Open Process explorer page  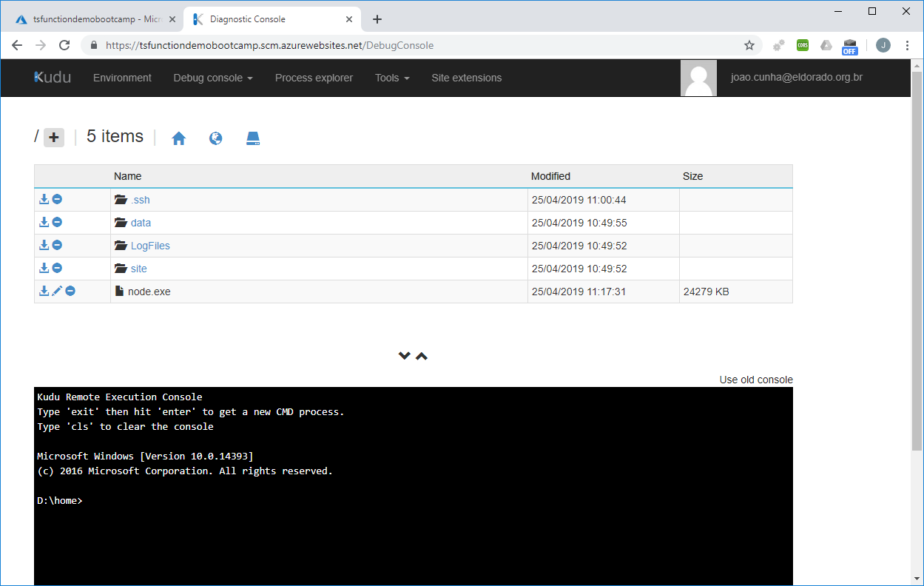[x=314, y=78]
